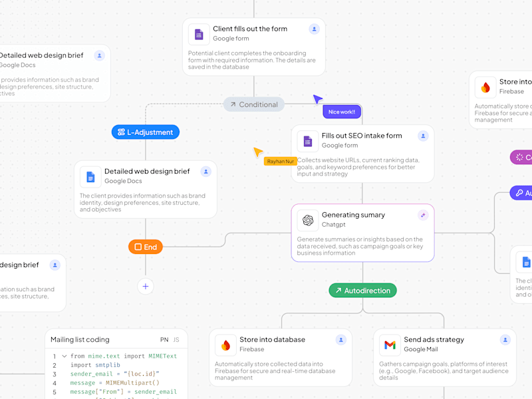Select the orange End node
This screenshot has height=399, width=532.
pos(146,247)
